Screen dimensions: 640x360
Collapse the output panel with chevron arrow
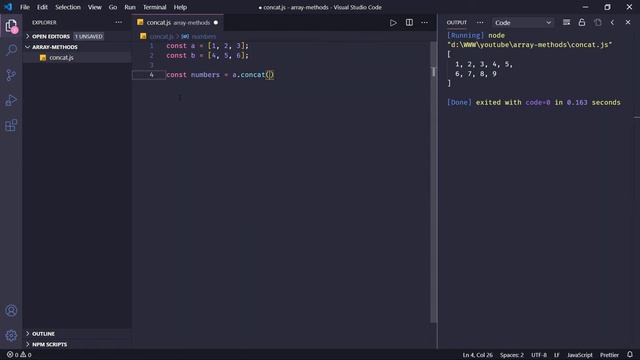pyautogui.click(x=612, y=22)
